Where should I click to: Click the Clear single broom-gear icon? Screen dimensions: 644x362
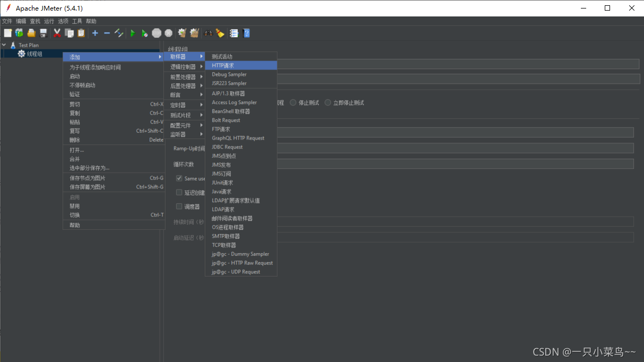tap(182, 33)
